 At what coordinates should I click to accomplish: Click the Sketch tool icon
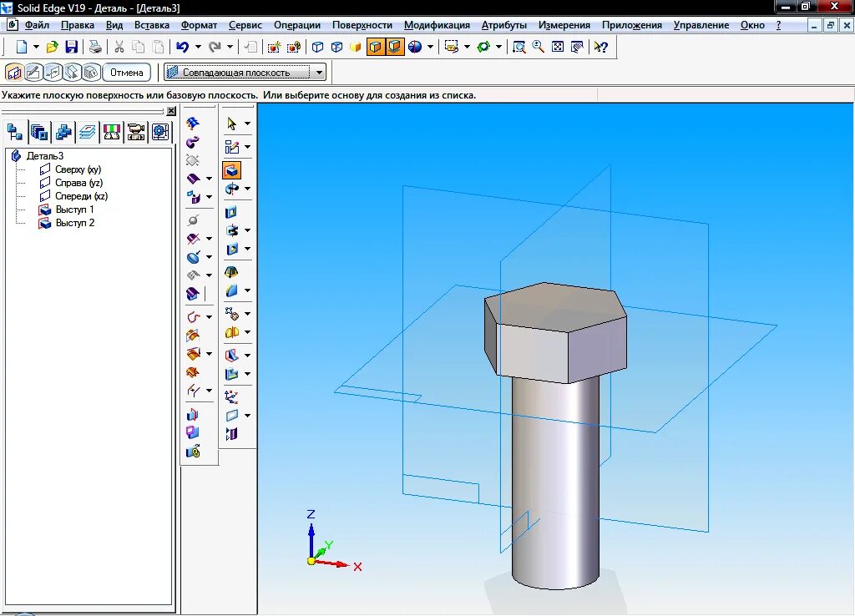[232, 147]
